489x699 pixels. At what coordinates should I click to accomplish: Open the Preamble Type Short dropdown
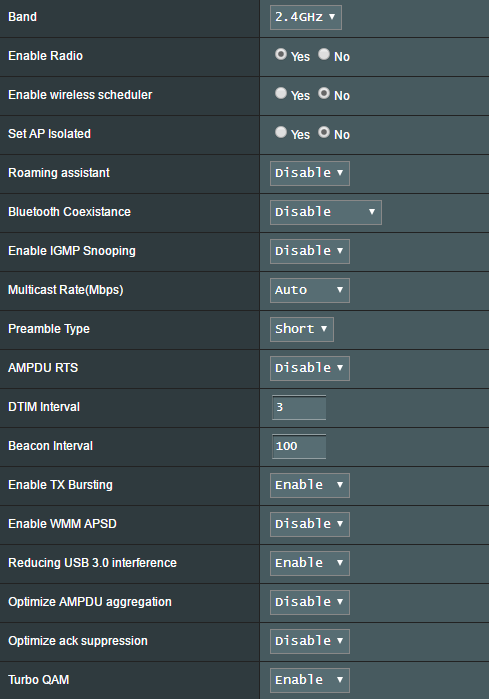pyautogui.click(x=302, y=329)
